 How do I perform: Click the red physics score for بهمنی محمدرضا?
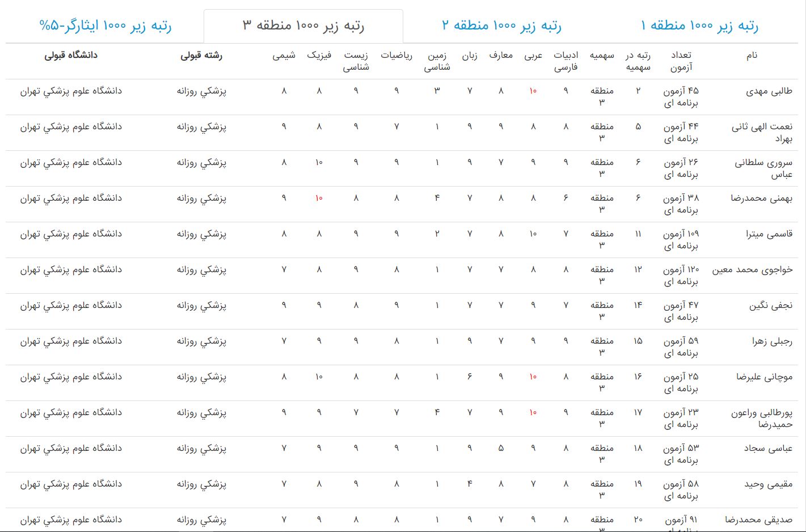click(319, 199)
